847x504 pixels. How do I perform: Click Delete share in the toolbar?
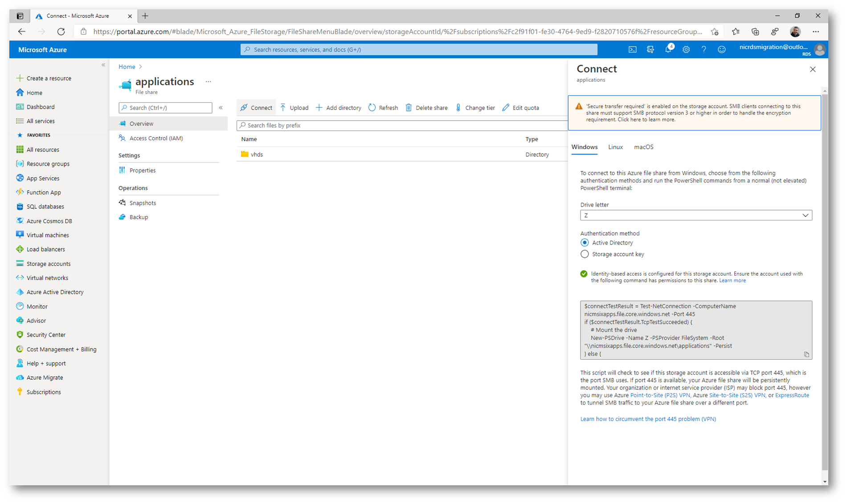coord(426,108)
